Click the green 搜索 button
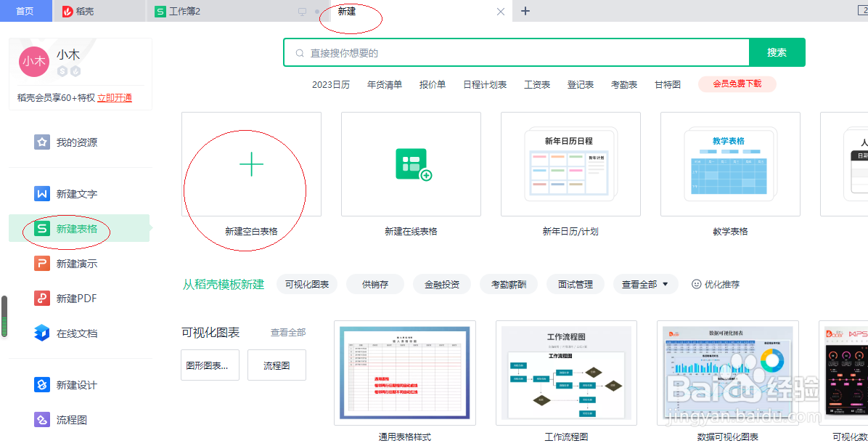Image resolution: width=868 pixels, height=446 pixels. click(777, 52)
